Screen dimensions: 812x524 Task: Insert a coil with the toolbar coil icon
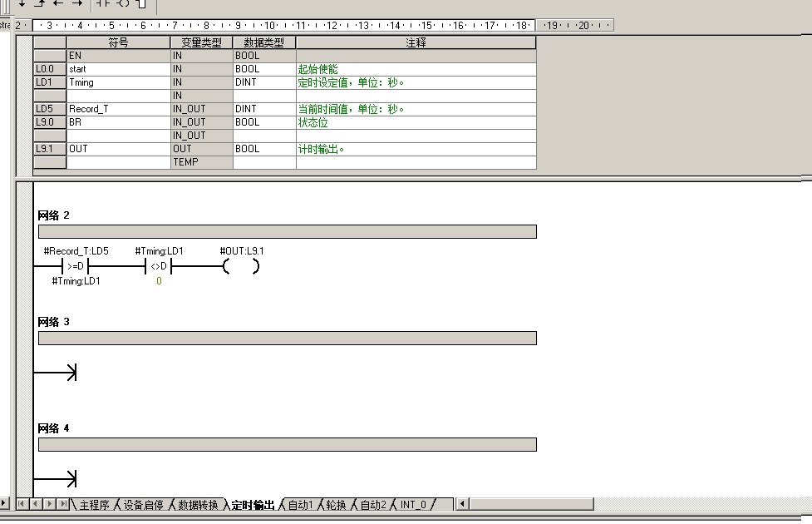pos(123,3)
